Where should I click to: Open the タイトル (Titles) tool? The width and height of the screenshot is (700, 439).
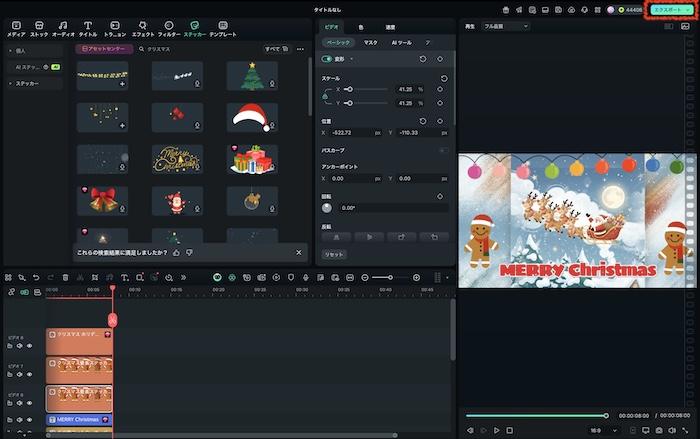pos(88,28)
